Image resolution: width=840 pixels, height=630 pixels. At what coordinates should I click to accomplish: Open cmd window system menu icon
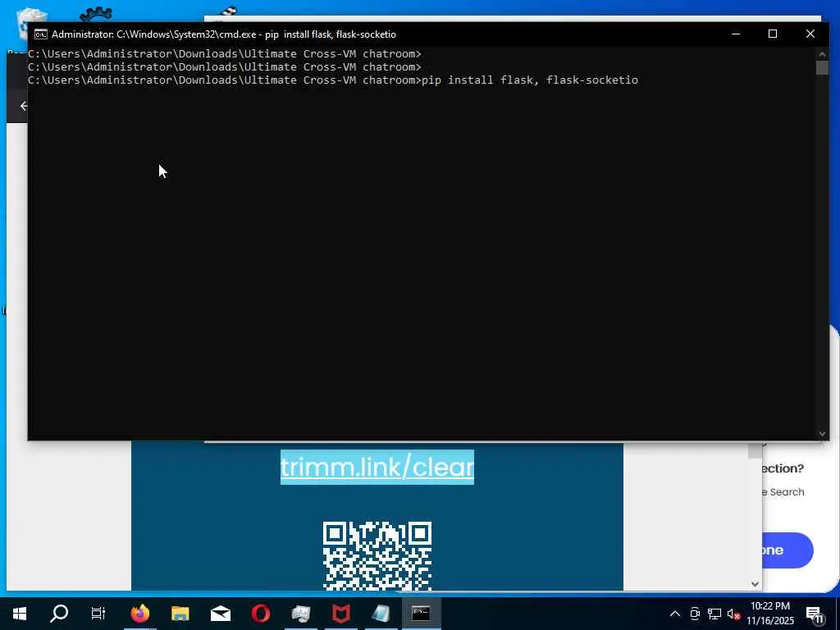[41, 34]
